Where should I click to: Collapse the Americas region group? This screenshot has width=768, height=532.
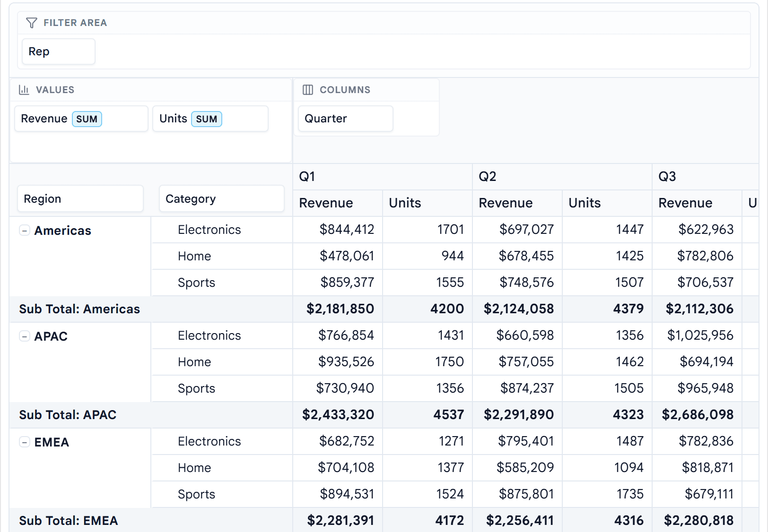tap(25, 231)
